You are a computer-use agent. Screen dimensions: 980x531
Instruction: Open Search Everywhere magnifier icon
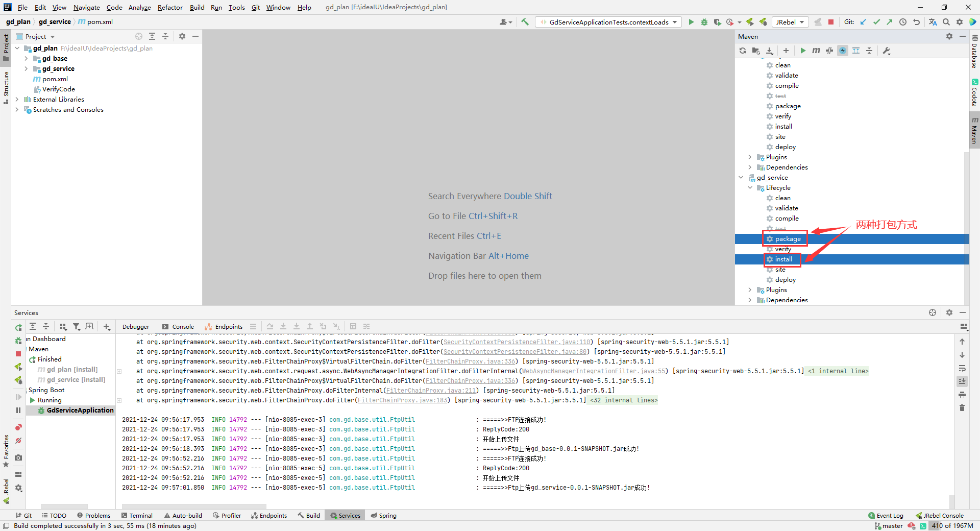[x=946, y=22]
